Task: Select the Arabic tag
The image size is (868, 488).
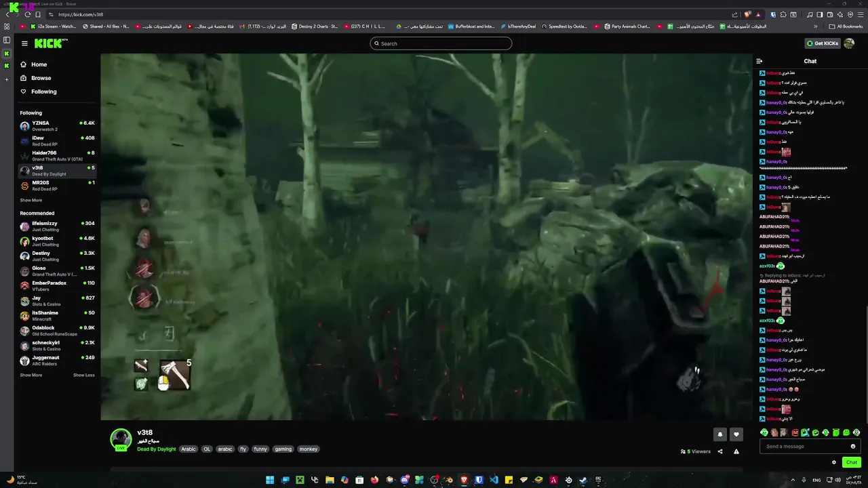Action: 188,449
